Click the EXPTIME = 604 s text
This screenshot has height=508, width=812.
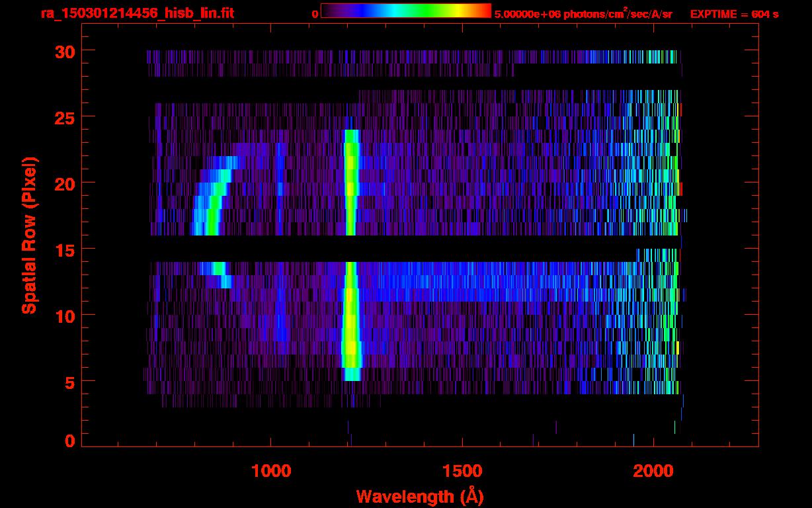734,15
